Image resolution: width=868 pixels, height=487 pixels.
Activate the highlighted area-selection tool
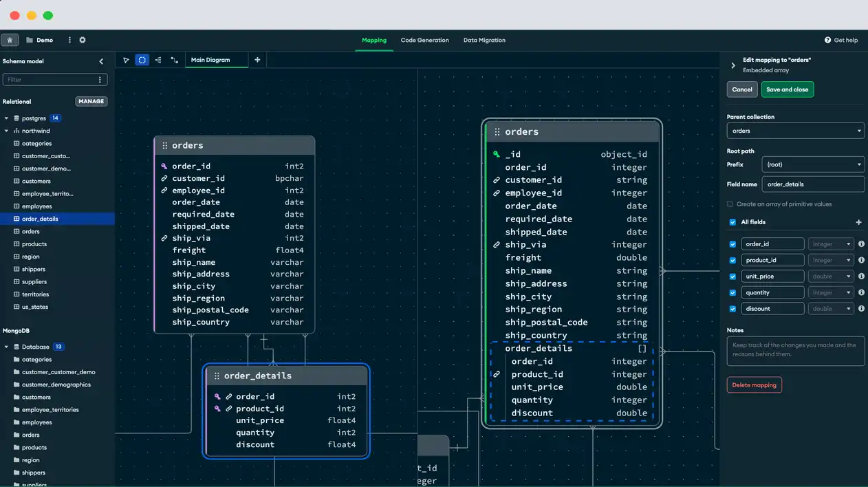coord(142,60)
